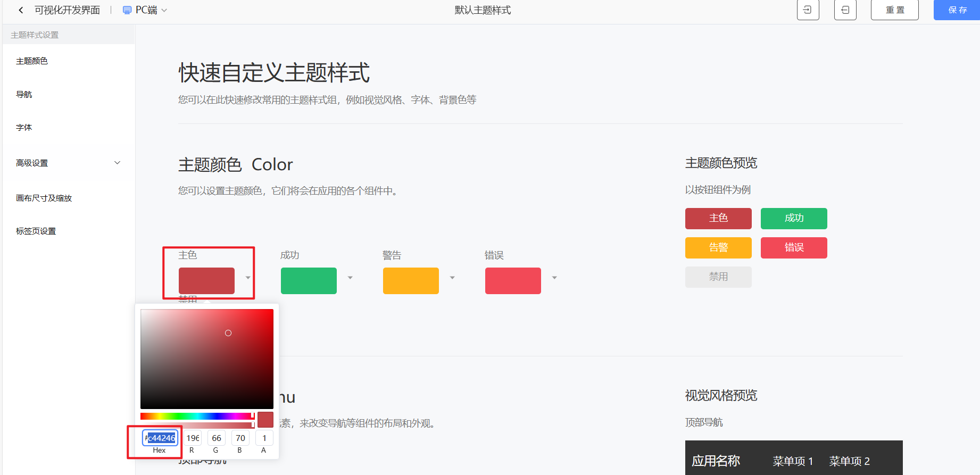Click the export icon button in header
Image resolution: width=980 pixels, height=475 pixels.
pos(845,10)
